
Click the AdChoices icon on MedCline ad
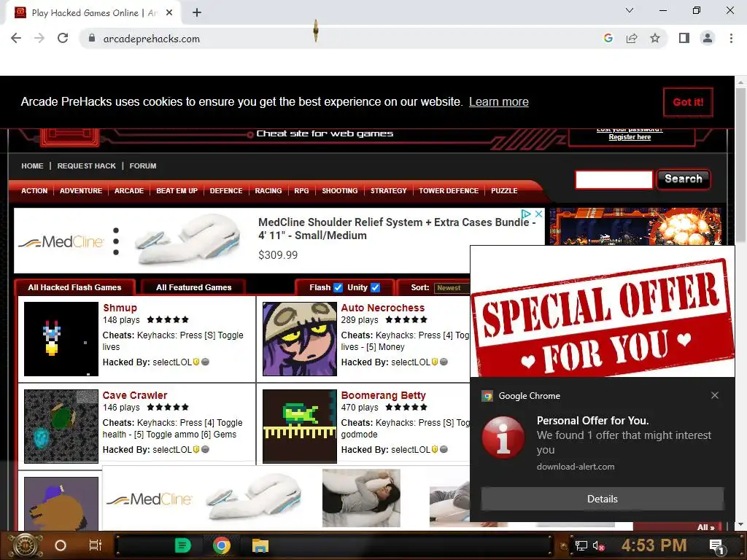(527, 214)
